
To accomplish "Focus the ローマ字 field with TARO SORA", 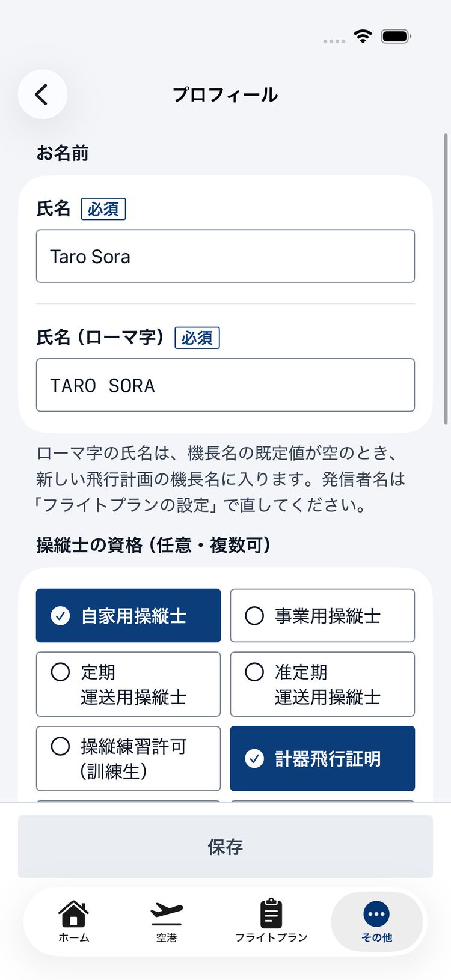I will click(226, 385).
